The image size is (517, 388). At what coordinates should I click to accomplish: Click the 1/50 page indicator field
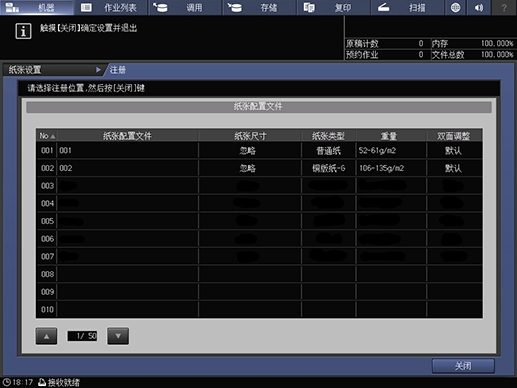(x=82, y=336)
